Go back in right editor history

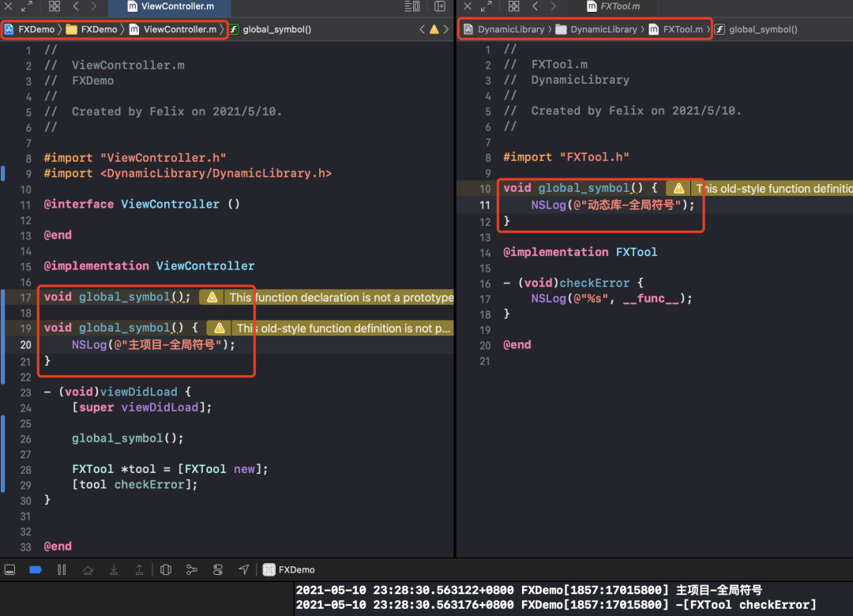(x=535, y=6)
